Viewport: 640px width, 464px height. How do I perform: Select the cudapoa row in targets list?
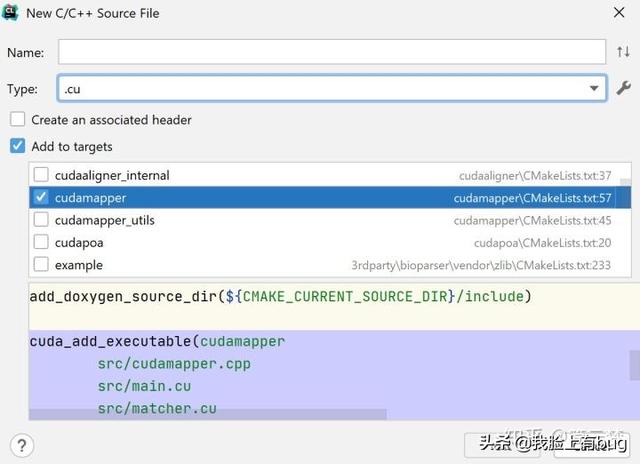click(x=250, y=242)
